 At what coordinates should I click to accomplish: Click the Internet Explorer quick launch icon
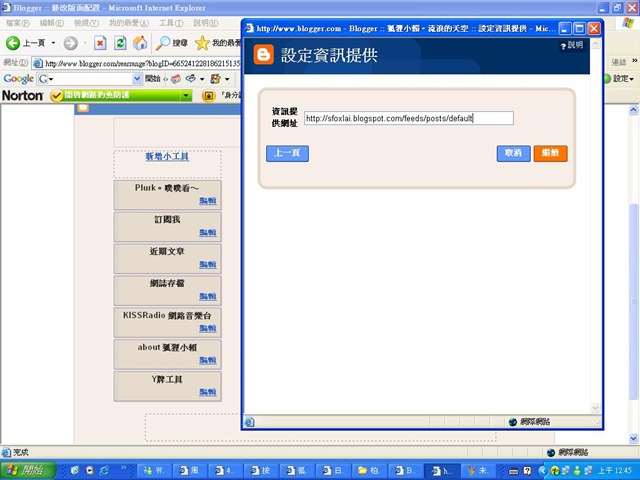[x=104, y=471]
